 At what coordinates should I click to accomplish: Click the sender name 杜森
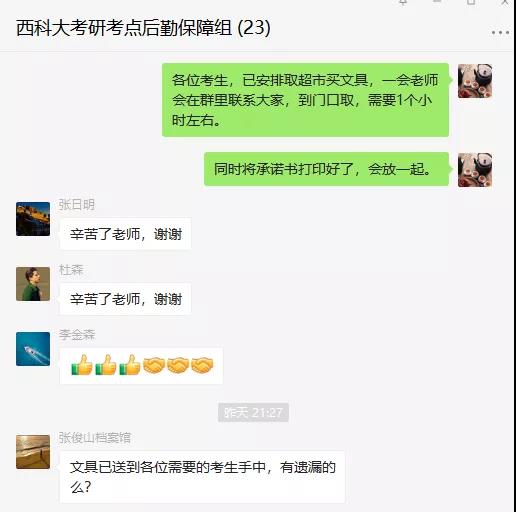[x=71, y=270]
